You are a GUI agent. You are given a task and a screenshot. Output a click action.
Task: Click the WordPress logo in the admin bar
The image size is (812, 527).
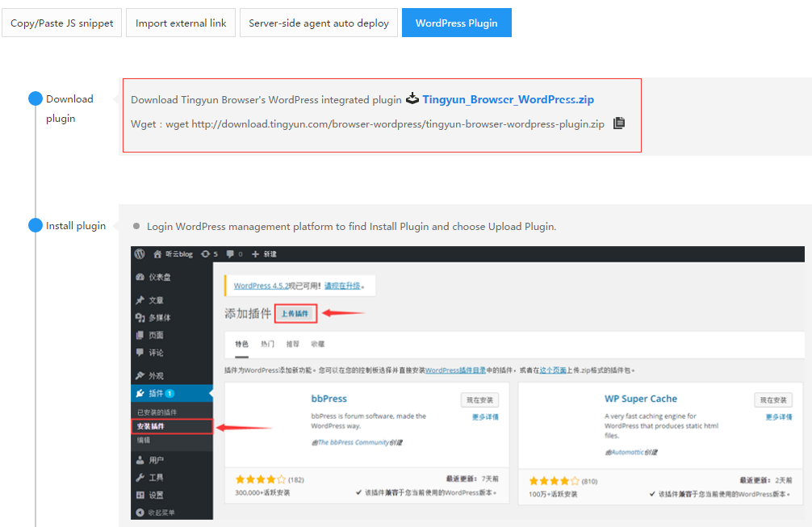pos(140,253)
